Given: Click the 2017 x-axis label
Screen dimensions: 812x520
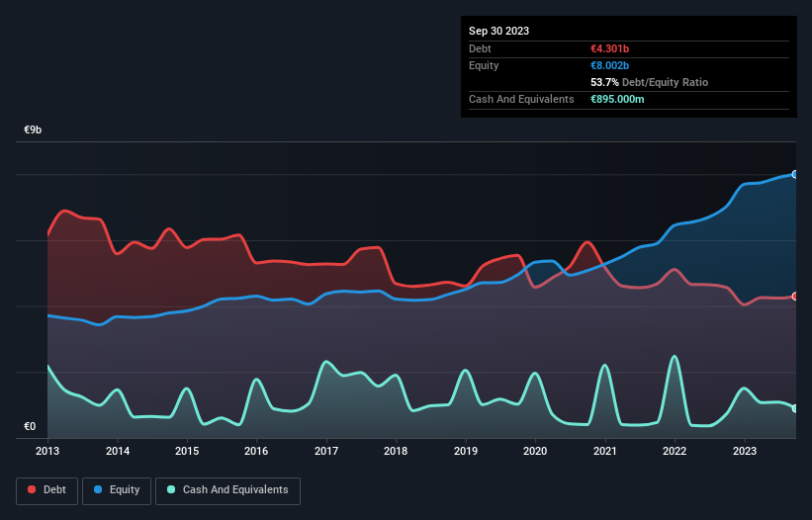Looking at the screenshot, I should (326, 451).
